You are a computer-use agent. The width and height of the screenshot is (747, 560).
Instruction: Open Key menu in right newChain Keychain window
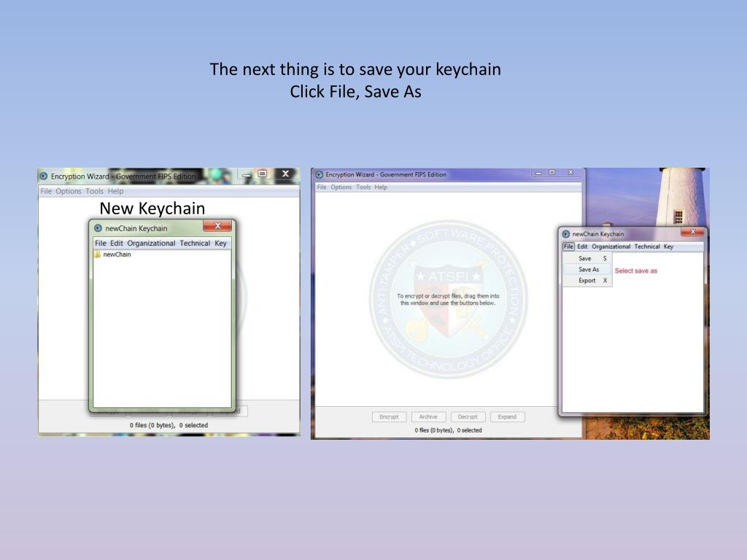point(668,246)
